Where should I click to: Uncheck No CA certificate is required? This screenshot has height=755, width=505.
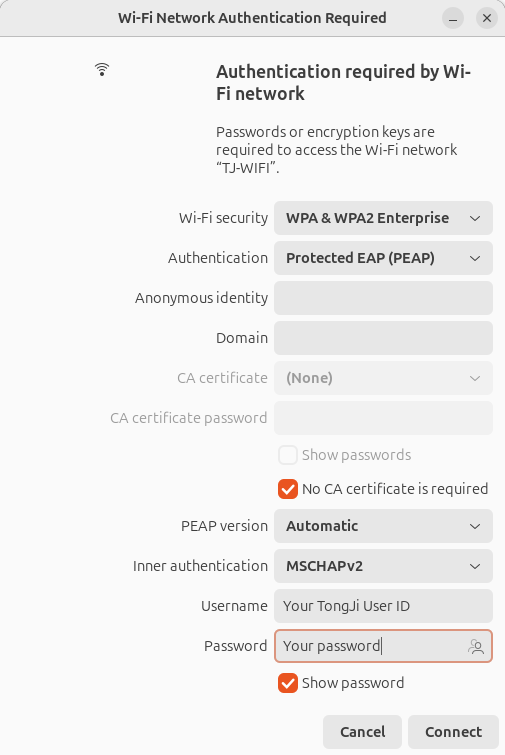(288, 489)
